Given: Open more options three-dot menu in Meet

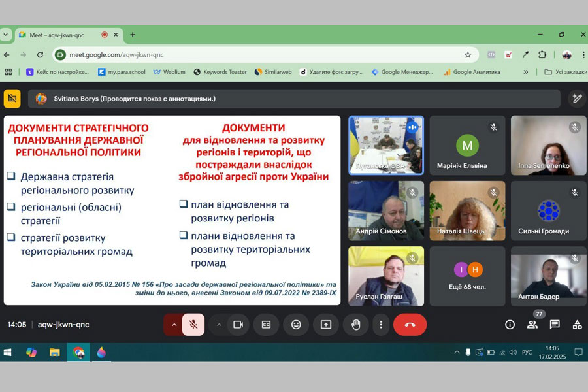Looking at the screenshot, I should pos(381,325).
